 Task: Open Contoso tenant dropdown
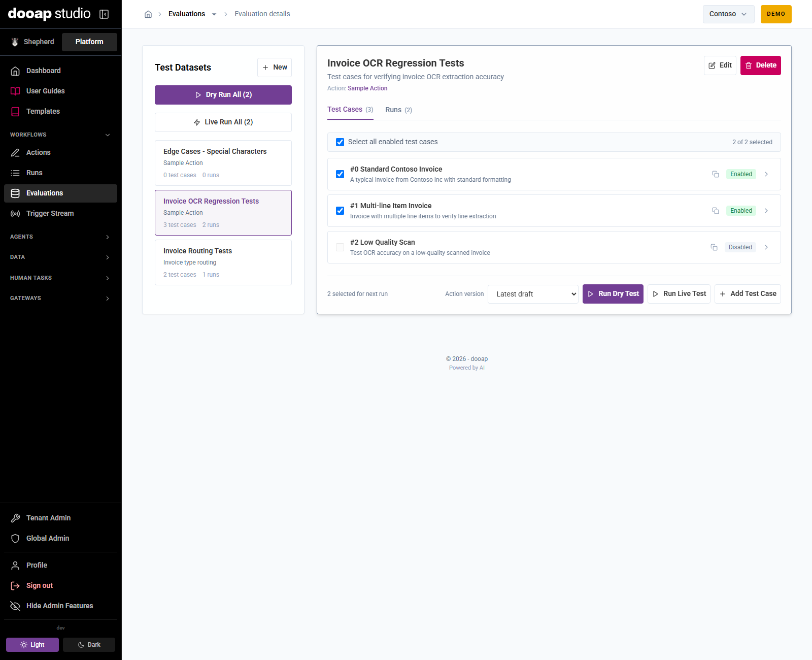click(728, 14)
